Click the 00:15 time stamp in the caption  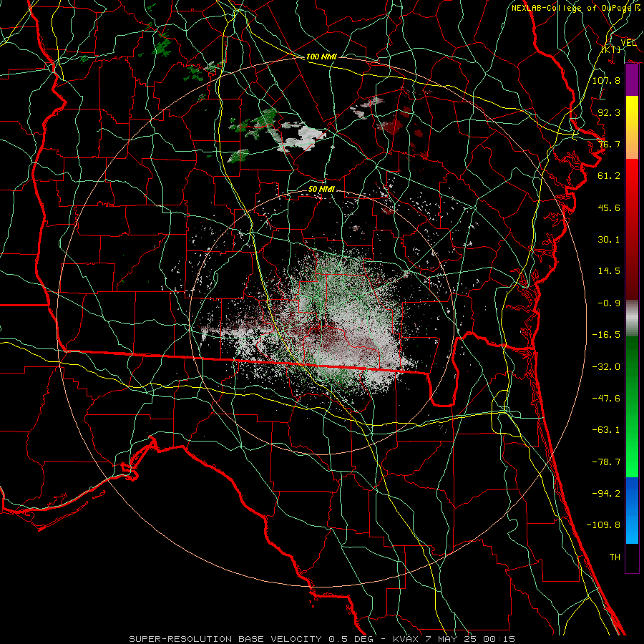[x=500, y=639]
